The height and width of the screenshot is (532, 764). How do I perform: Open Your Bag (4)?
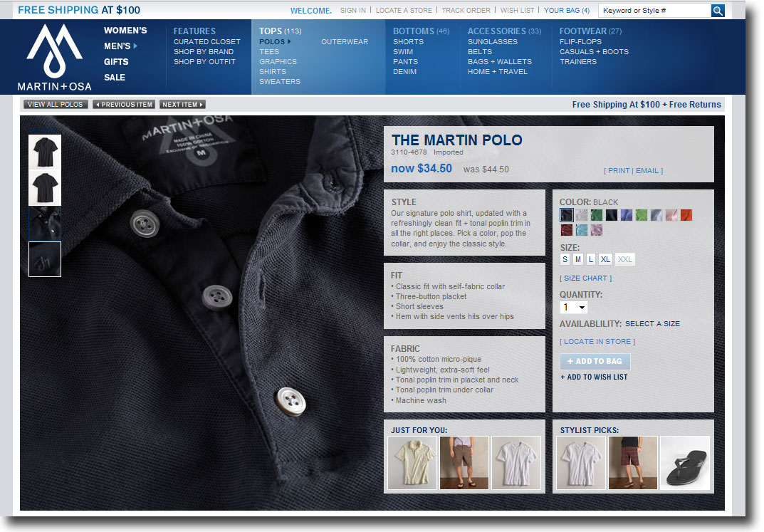[x=567, y=10]
